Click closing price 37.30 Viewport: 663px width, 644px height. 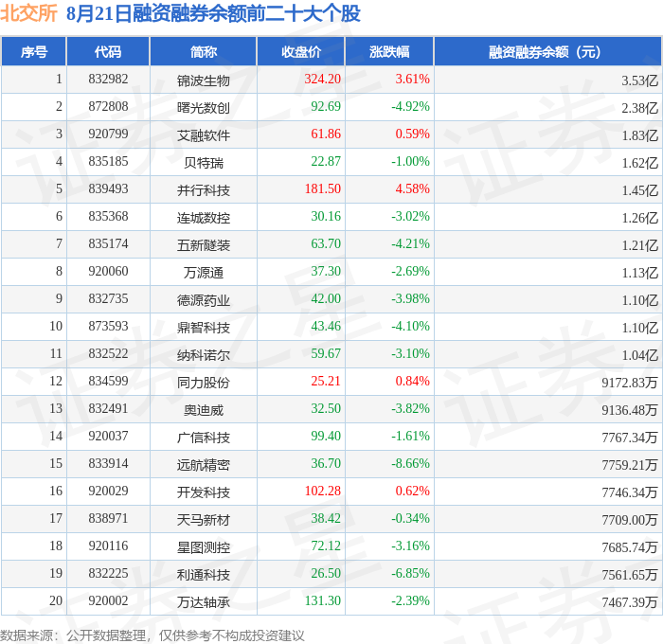pyautogui.click(x=326, y=272)
